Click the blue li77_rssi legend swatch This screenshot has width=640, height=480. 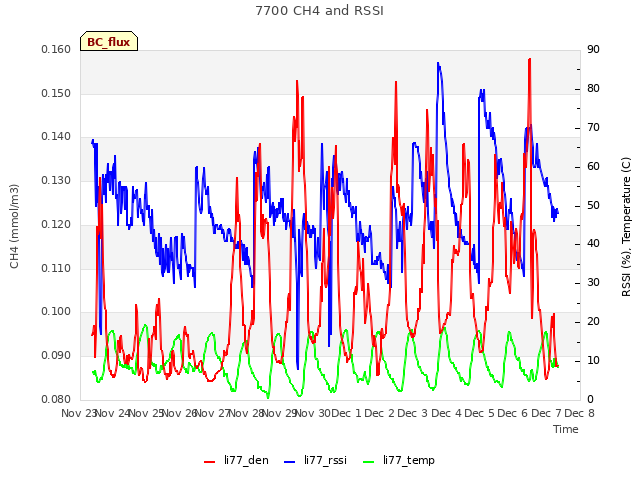coord(289,462)
